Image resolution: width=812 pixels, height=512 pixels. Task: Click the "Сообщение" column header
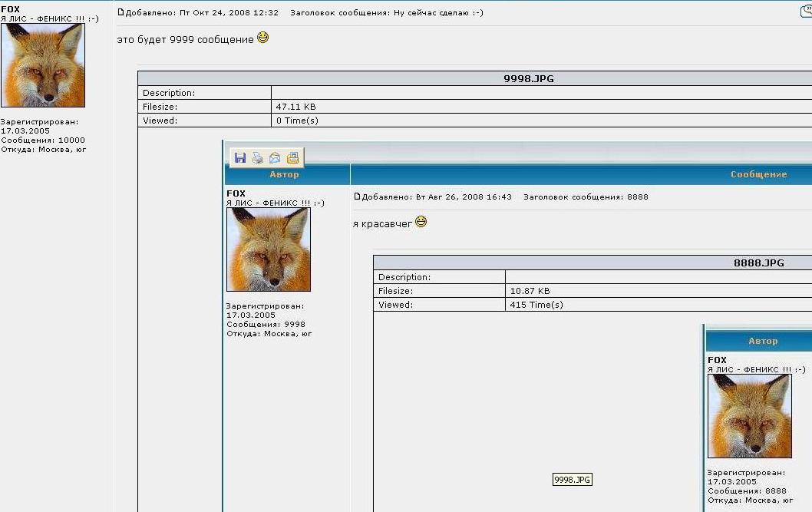click(758, 174)
